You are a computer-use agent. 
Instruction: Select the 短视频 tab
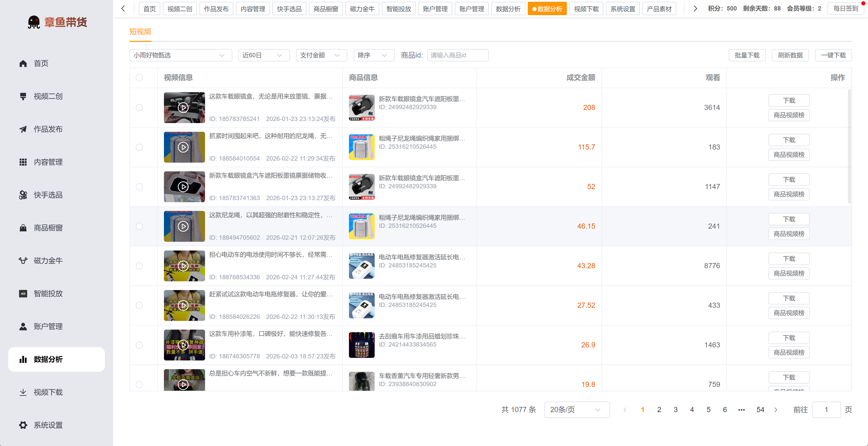coord(140,32)
